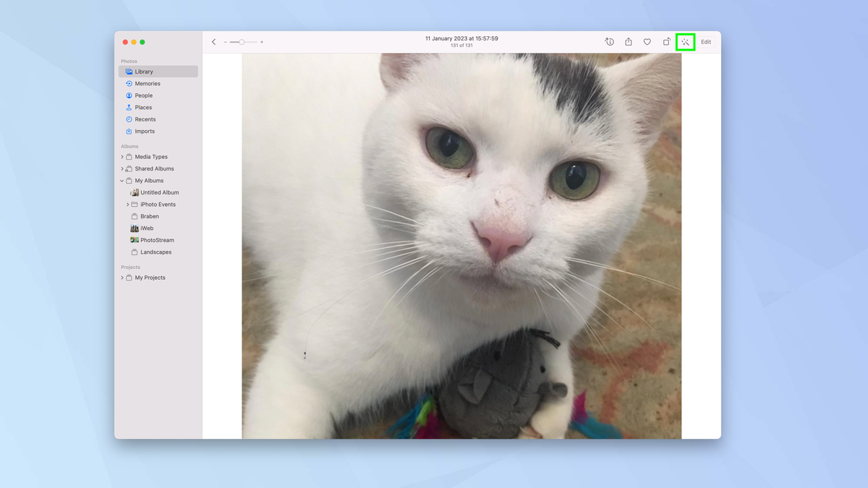Image resolution: width=868 pixels, height=488 pixels.
Task: Open the Share menu for this photo
Action: point(628,41)
